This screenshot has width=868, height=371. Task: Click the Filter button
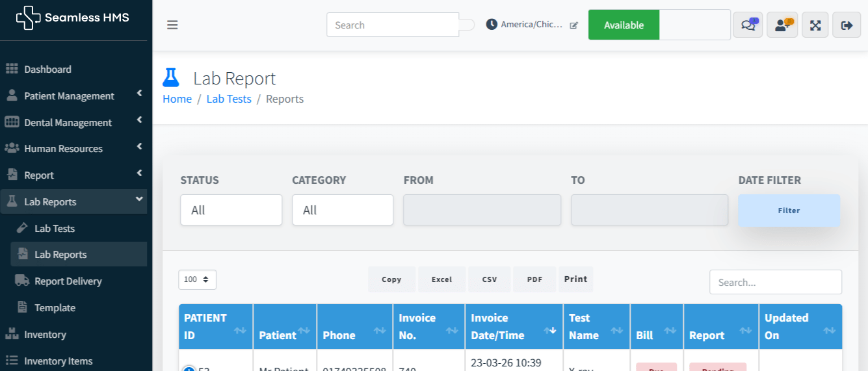pos(789,211)
